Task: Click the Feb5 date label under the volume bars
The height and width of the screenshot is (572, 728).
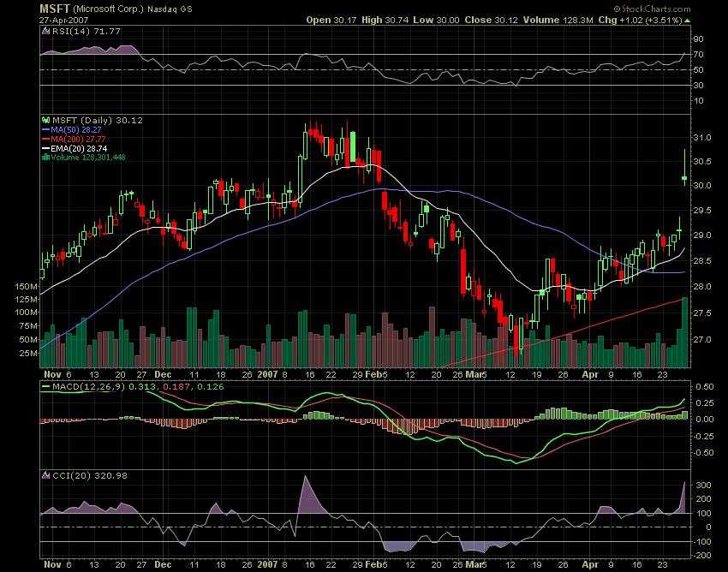Action: [376, 374]
